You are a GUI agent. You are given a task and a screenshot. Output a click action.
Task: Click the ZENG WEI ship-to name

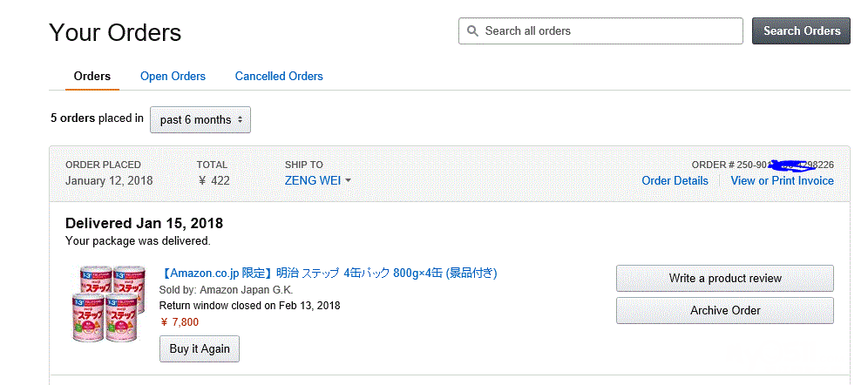[313, 181]
